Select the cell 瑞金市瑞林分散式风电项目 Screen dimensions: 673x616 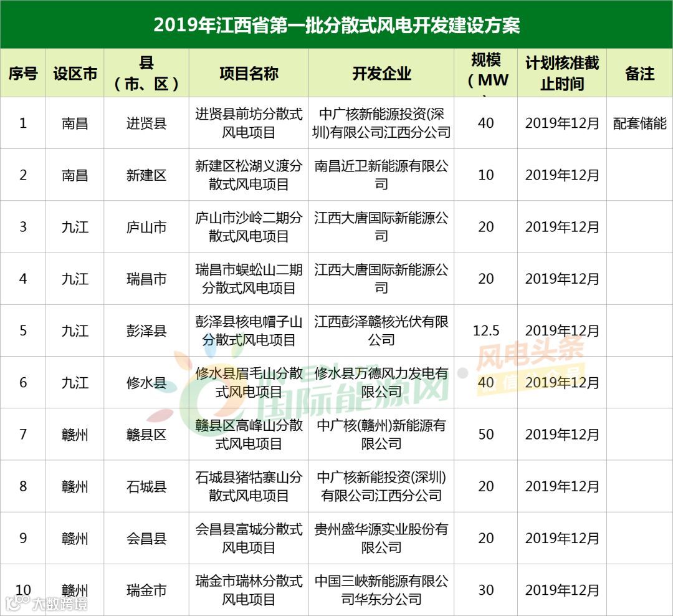click(249, 590)
